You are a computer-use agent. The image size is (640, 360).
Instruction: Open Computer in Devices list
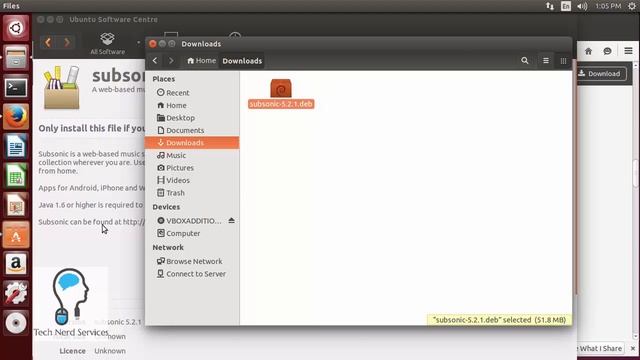[x=192, y=233]
